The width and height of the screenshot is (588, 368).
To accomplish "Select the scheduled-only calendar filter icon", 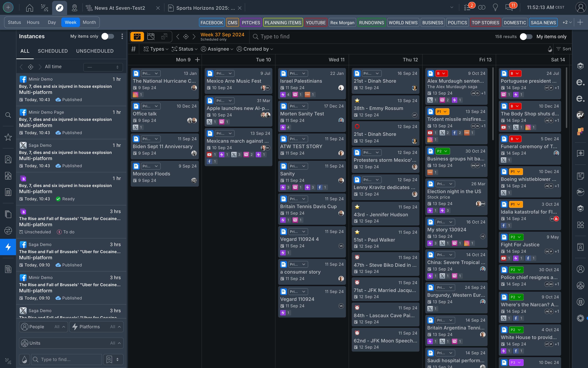I will tap(137, 36).
